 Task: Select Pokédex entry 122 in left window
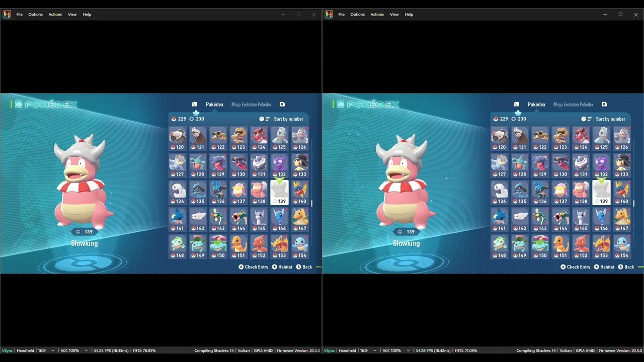(218, 138)
